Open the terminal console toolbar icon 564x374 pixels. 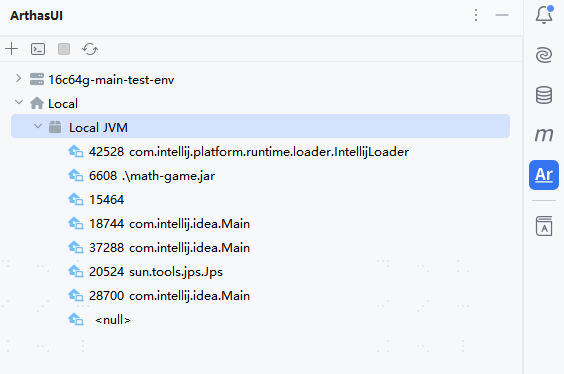point(38,49)
